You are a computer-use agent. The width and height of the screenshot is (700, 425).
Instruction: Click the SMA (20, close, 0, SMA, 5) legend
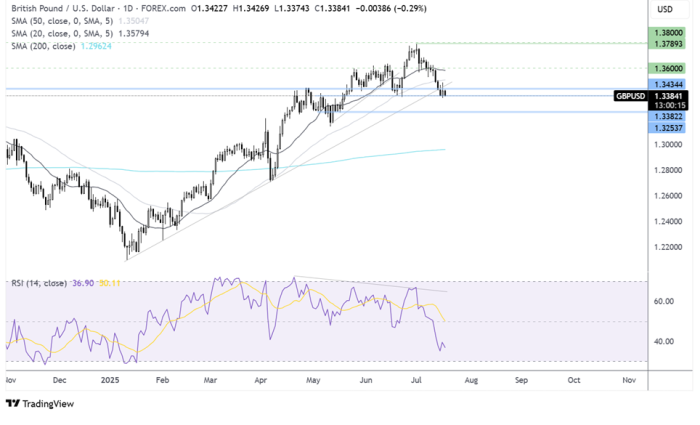[62, 33]
